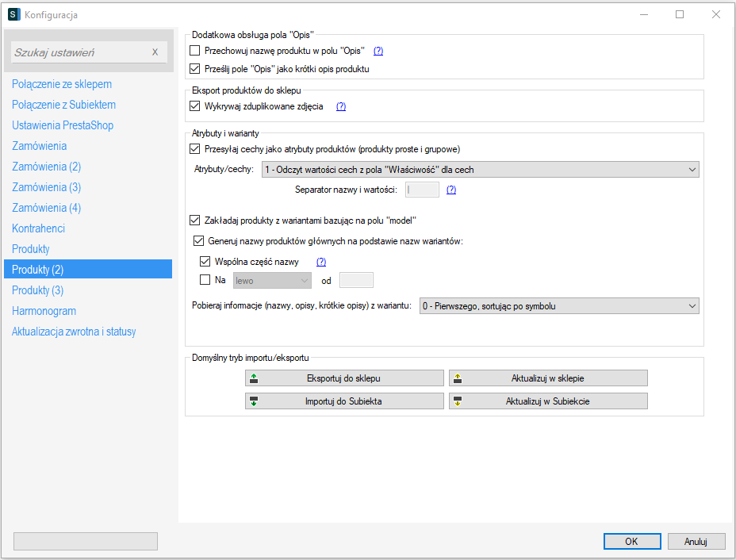
Task: Open the Pobieraj informacje z wariantu dropdown
Action: pyautogui.click(x=558, y=306)
